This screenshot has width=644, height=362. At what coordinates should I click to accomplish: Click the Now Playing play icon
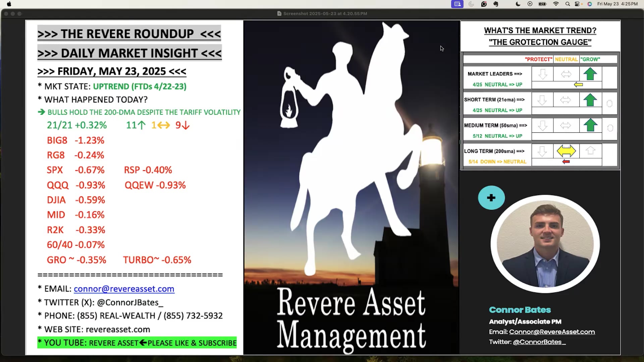point(530,4)
